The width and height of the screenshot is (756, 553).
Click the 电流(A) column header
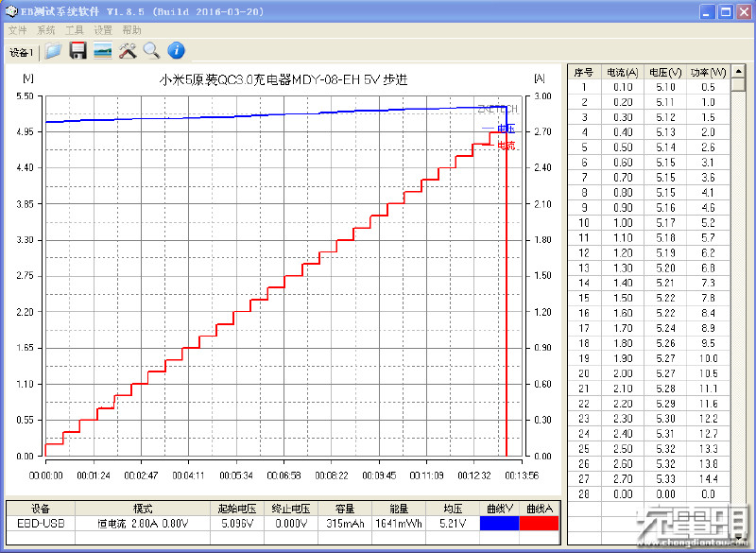(621, 72)
